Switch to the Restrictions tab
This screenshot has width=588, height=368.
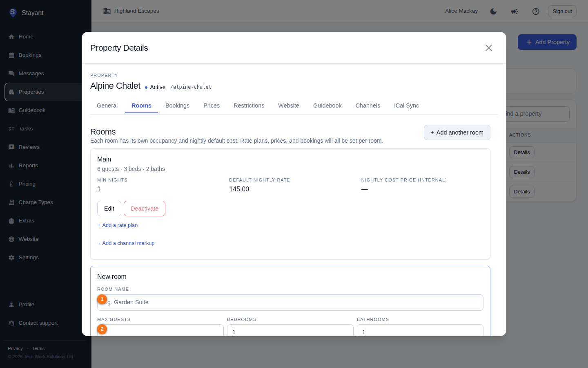click(249, 105)
